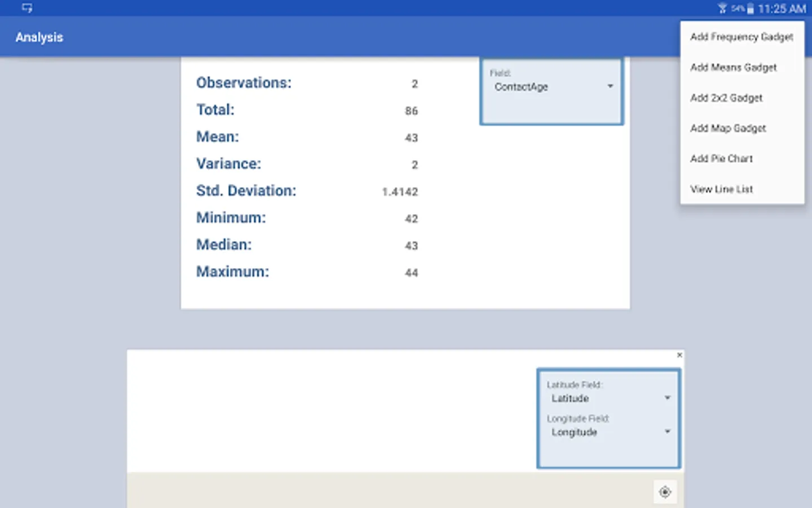Select Add Frequency Gadget menu item
Screen dimensions: 812x508
tap(742, 37)
